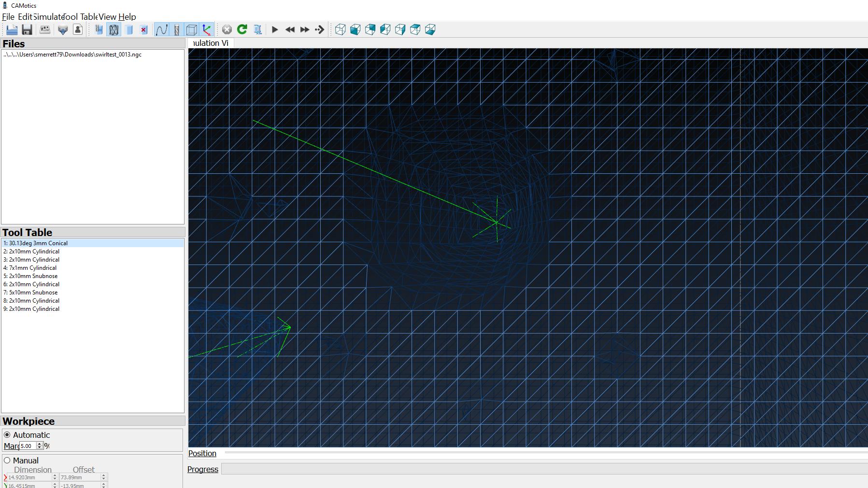868x488 pixels.
Task: Select tool 8: 2x10mm Cylindrical
Action: tap(93, 301)
